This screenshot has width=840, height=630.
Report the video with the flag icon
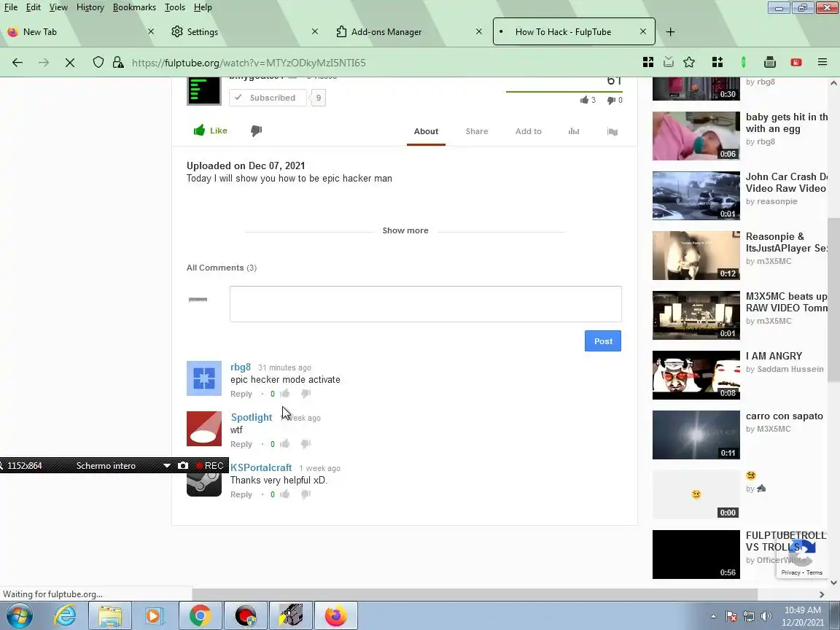click(x=612, y=132)
